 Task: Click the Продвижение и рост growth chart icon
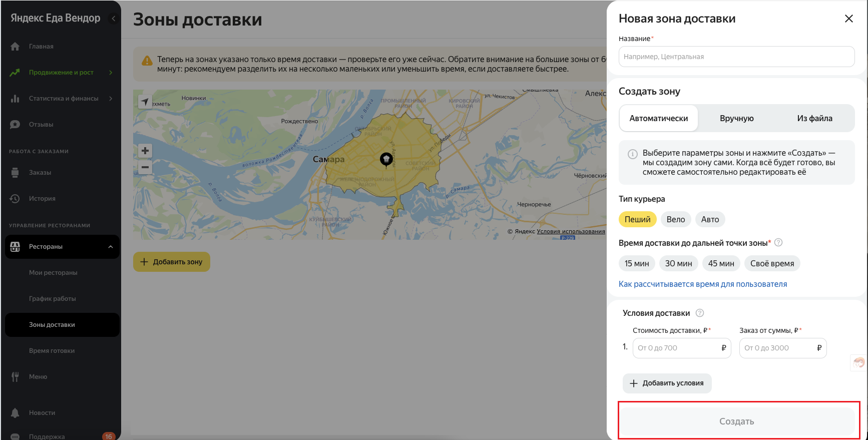15,73
